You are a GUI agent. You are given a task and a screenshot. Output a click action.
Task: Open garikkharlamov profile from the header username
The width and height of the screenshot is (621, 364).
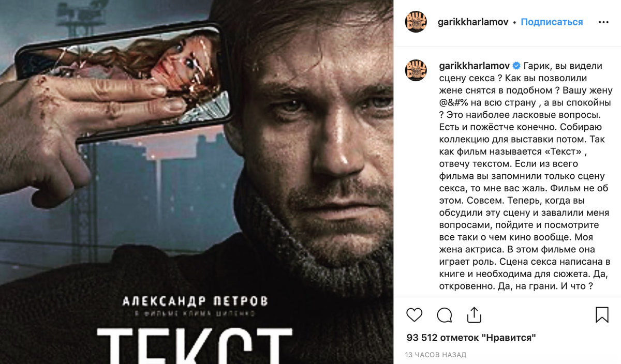tap(473, 22)
